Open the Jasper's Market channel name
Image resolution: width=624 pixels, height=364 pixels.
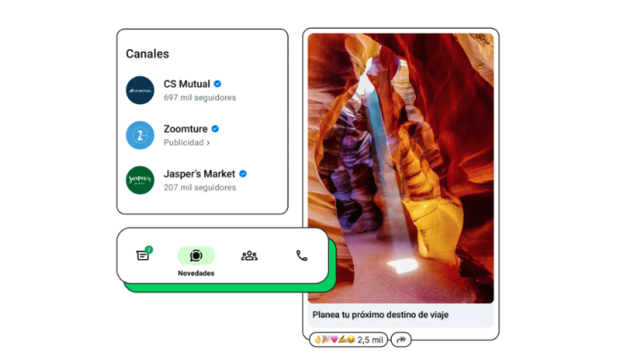199,174
